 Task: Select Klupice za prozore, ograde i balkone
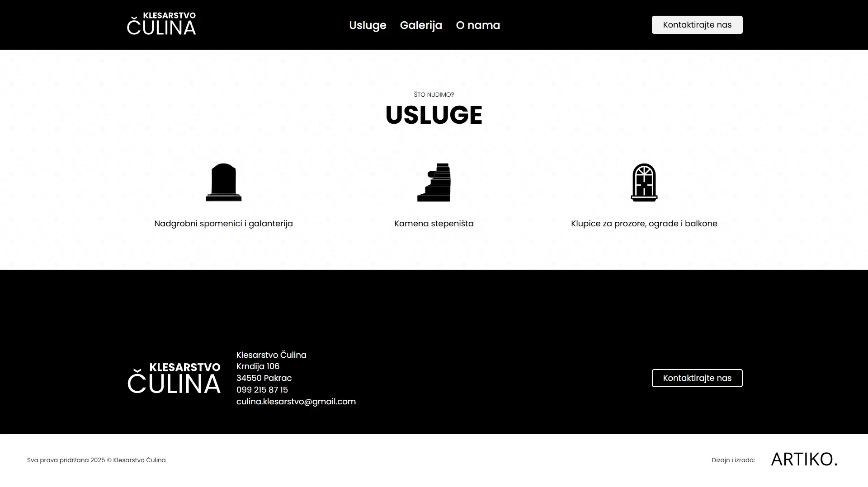(644, 224)
